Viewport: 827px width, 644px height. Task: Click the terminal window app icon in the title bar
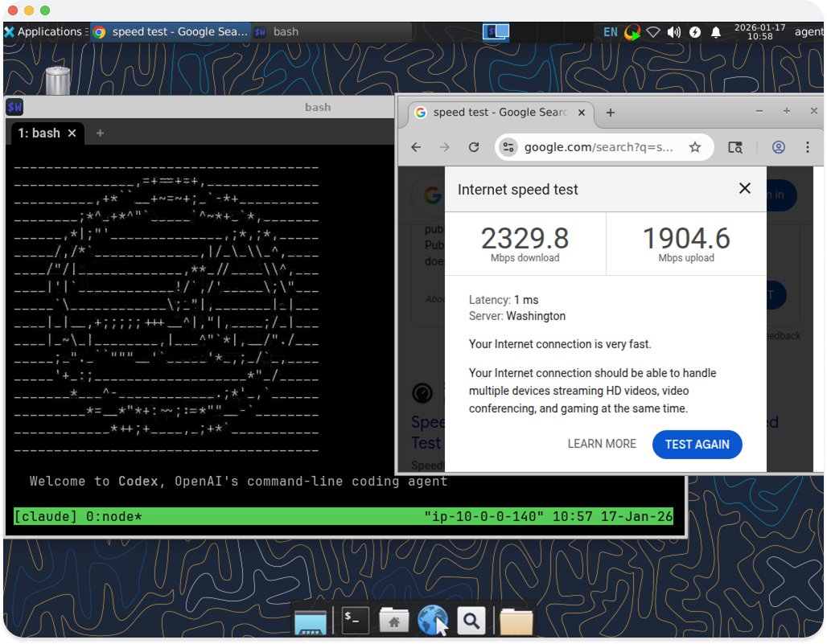pyautogui.click(x=14, y=108)
